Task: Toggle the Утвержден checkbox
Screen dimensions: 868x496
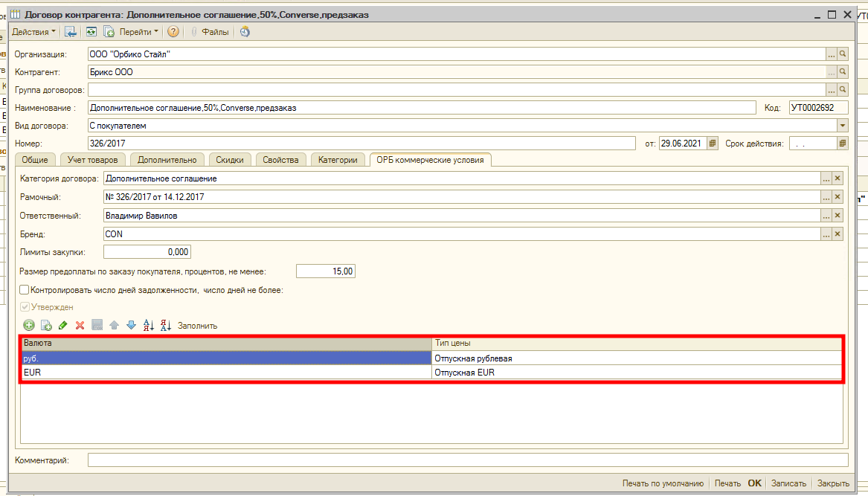Action: coord(25,307)
